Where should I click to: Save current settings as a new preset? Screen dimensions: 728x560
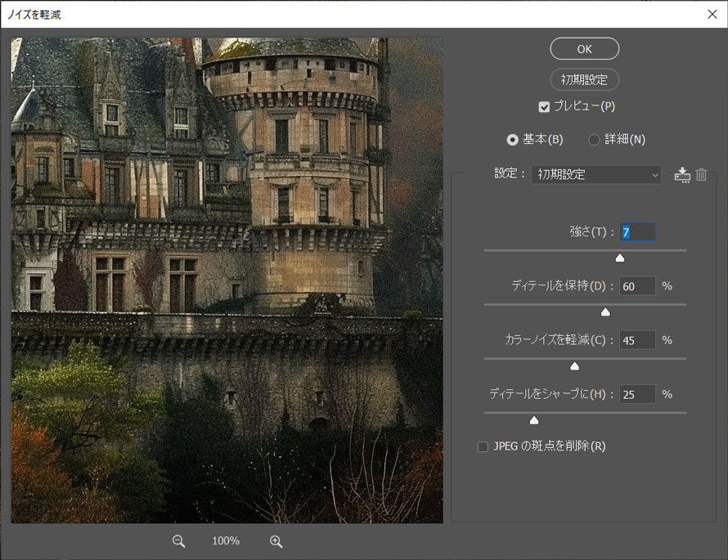tap(682, 174)
